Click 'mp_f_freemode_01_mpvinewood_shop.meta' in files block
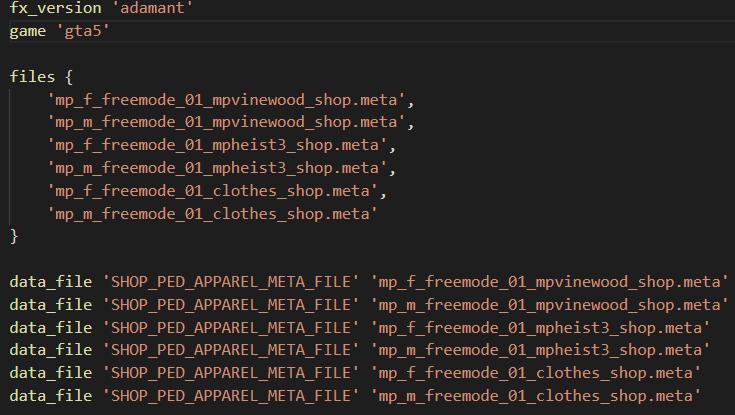 tap(226, 100)
